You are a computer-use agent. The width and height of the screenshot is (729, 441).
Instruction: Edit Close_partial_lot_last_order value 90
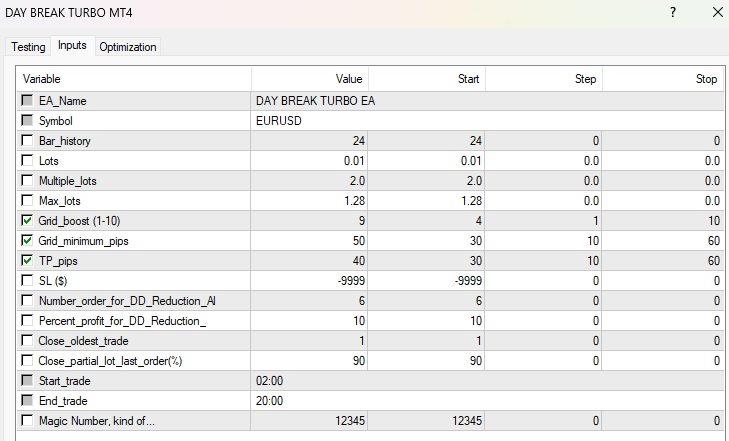coord(309,361)
